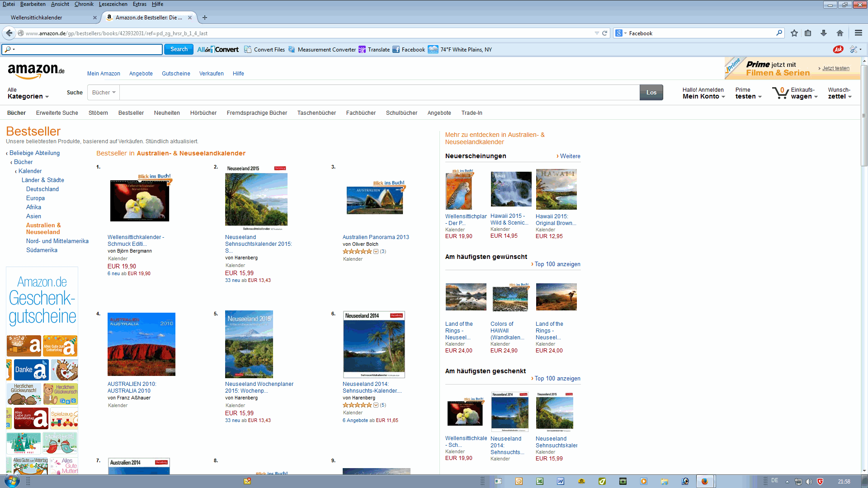
Task: Open the Hörbücher navigation item
Action: pos(203,113)
